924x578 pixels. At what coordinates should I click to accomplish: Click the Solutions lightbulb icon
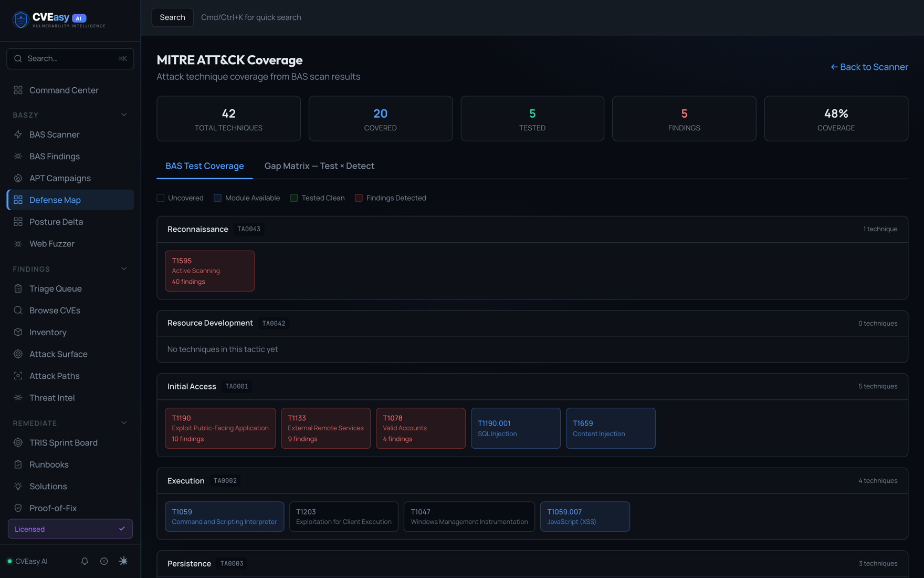click(x=18, y=487)
